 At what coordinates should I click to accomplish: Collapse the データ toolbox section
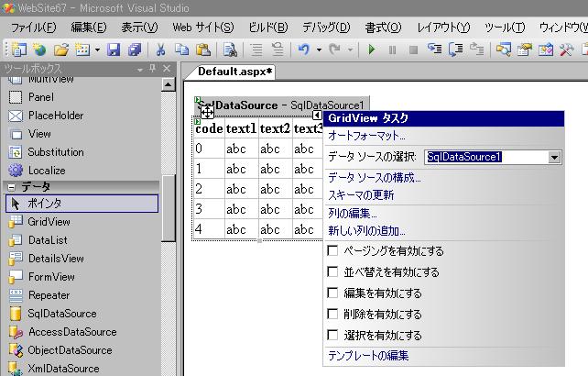tap(12, 187)
